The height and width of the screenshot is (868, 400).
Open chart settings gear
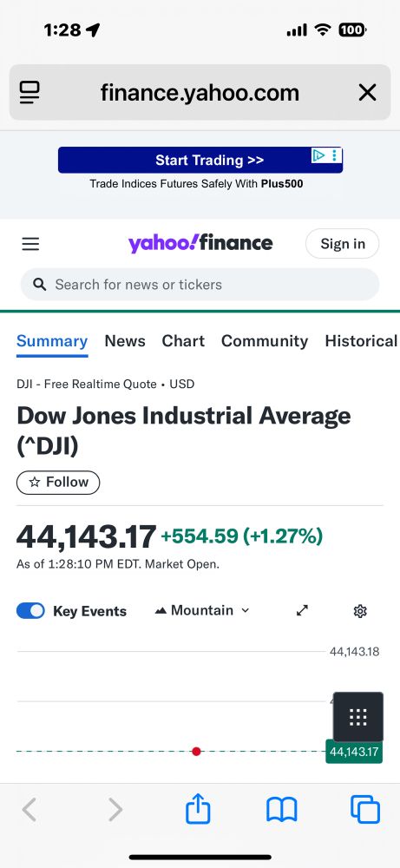tap(360, 611)
